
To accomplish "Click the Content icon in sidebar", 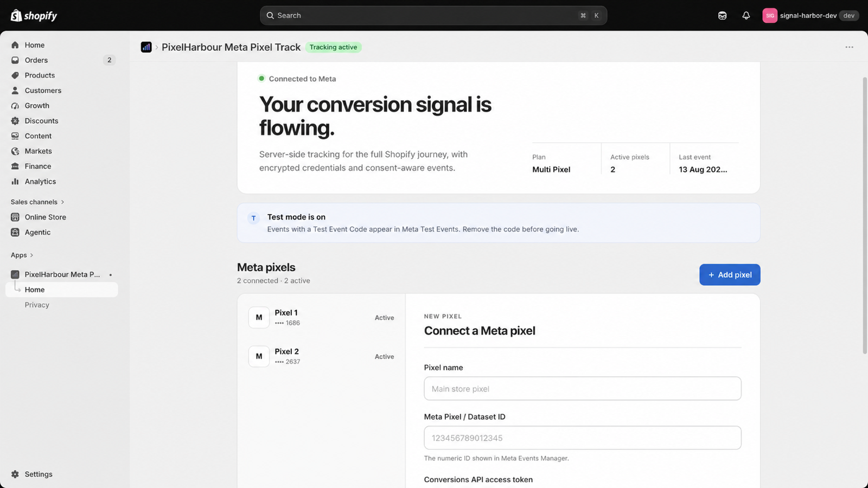I will (15, 136).
